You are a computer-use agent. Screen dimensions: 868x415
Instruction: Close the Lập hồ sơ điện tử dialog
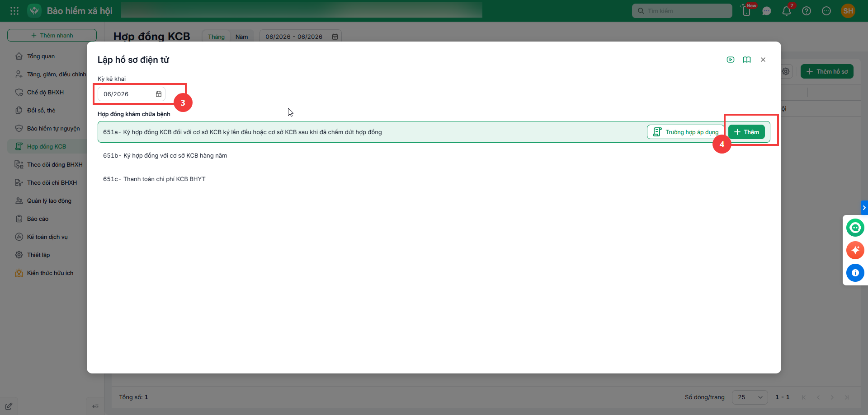pos(763,60)
